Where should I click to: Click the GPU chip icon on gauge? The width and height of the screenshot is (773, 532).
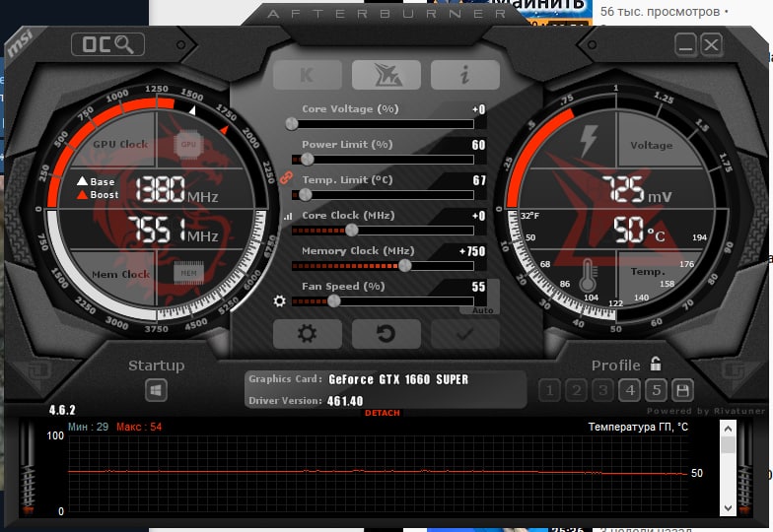click(x=188, y=144)
